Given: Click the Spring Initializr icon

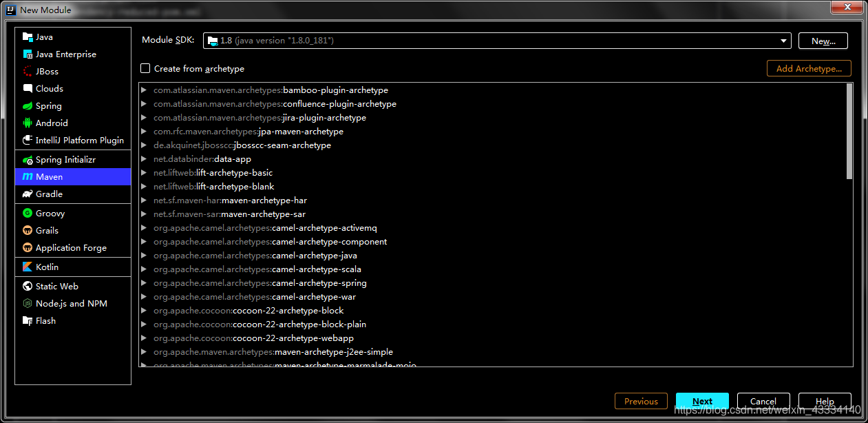Looking at the screenshot, I should click(x=28, y=160).
